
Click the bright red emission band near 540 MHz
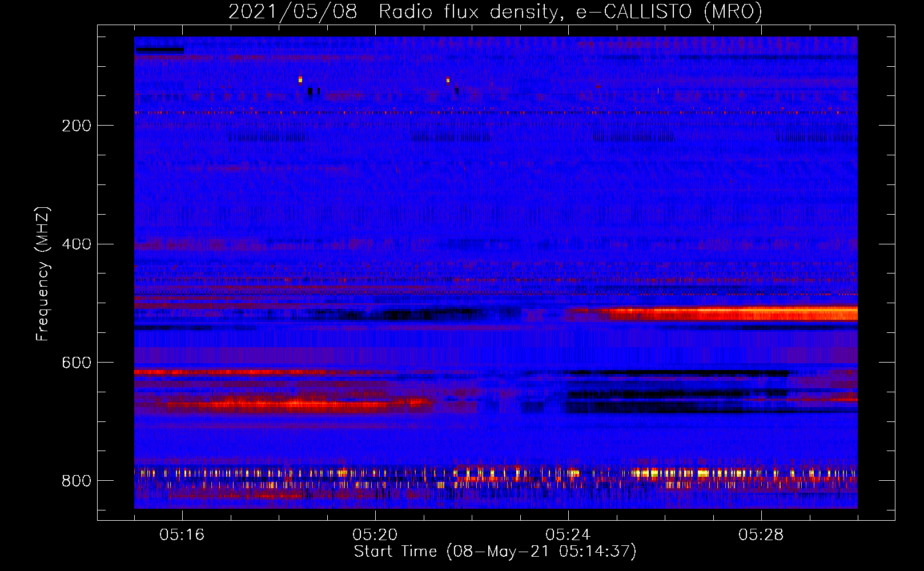coord(714,313)
